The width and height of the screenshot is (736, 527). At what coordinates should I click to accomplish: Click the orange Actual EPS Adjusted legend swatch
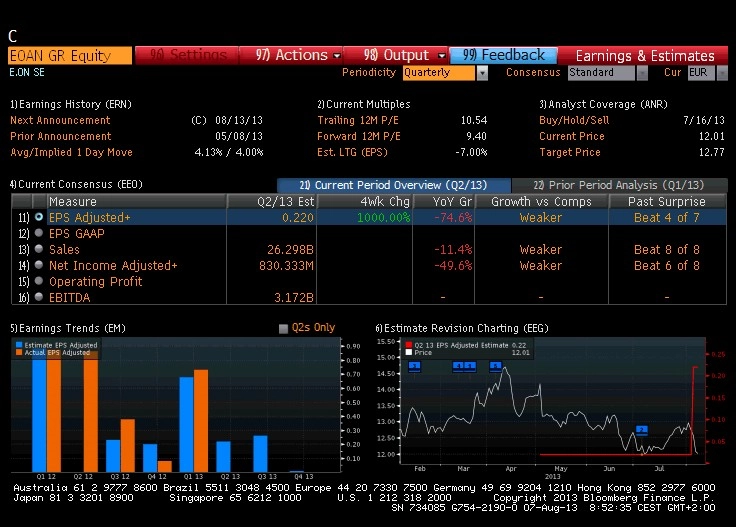coord(19,352)
